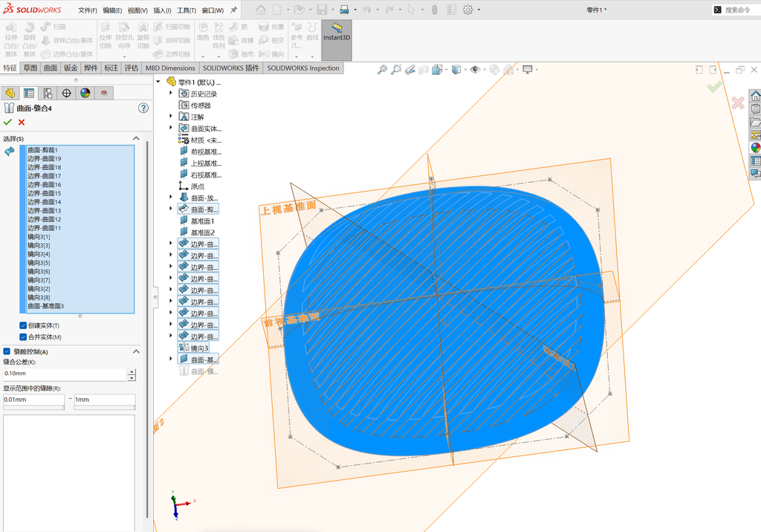Viewport: 761px width, 532px height.
Task: Open the DisplayManager color ball tab
Action: point(85,93)
